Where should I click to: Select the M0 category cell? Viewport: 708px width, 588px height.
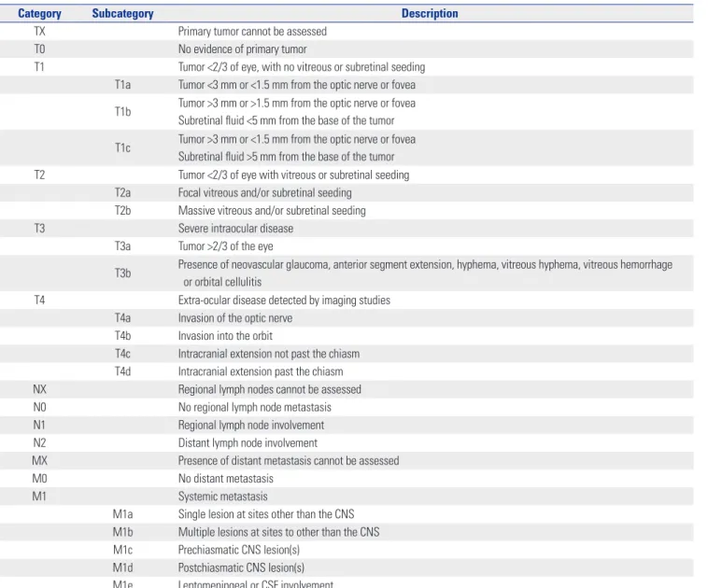[x=39, y=479]
